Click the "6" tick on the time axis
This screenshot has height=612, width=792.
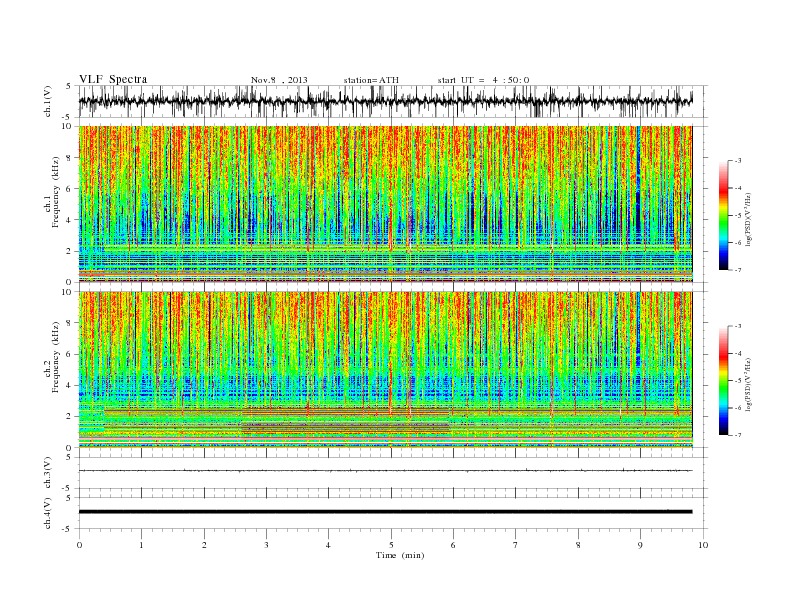453,545
